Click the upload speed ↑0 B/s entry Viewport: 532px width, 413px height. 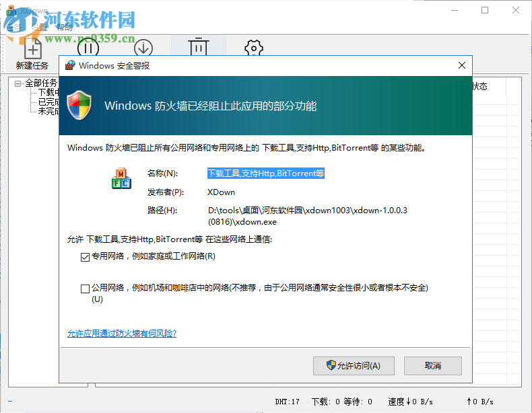pyautogui.click(x=480, y=402)
